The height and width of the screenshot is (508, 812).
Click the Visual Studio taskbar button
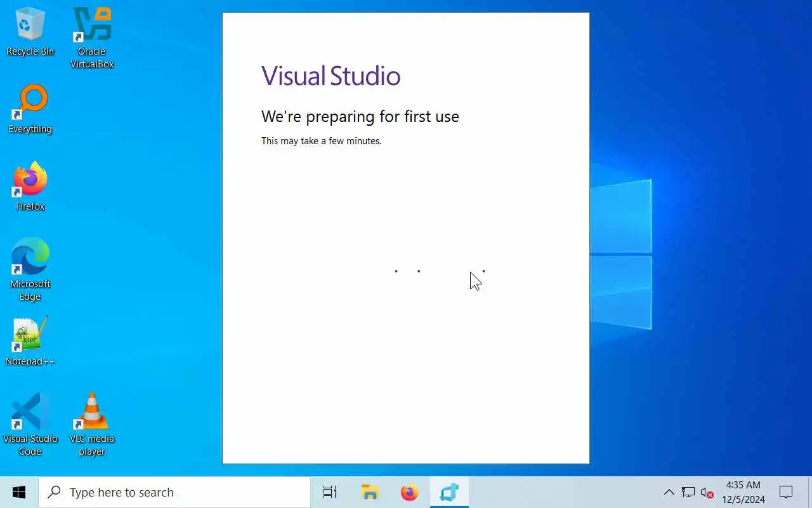coord(449,492)
